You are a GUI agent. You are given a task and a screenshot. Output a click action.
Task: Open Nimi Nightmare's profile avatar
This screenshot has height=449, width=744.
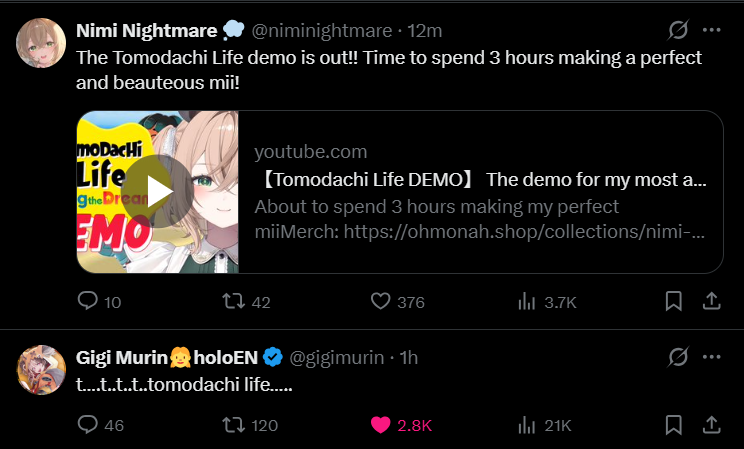click(x=41, y=43)
